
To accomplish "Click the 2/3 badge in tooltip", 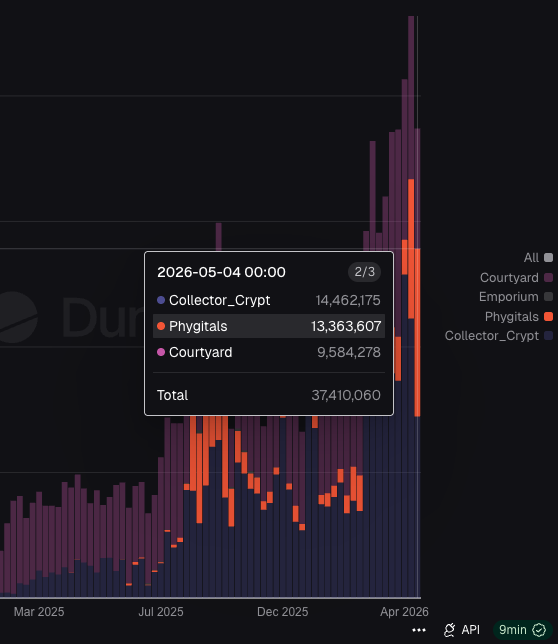I will [365, 272].
